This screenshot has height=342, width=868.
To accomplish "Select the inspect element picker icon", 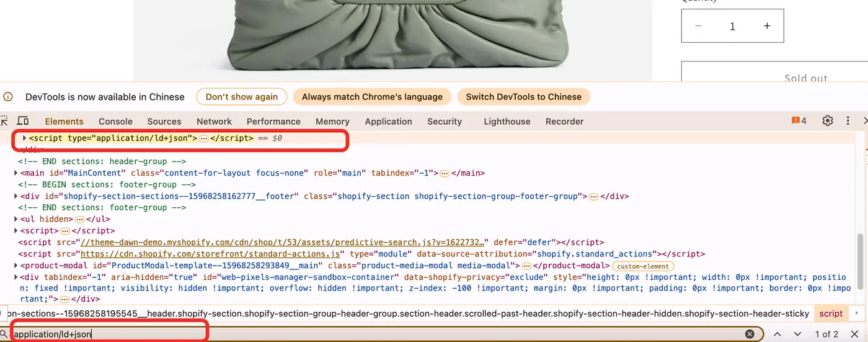I will pyautogui.click(x=3, y=121).
